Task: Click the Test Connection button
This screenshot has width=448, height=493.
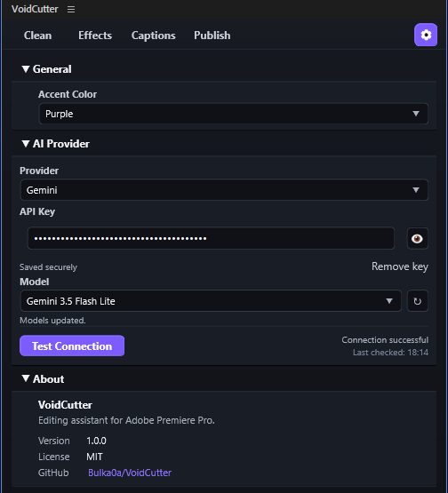Action: [72, 346]
